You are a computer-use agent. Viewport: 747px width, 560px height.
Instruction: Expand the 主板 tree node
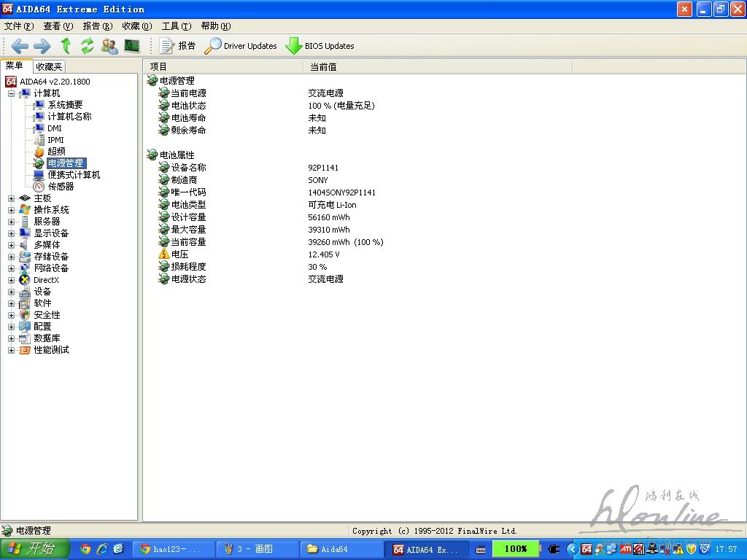12,198
